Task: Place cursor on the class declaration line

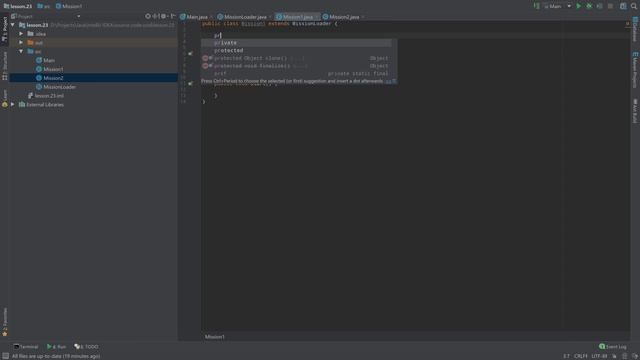Action: [x=269, y=24]
